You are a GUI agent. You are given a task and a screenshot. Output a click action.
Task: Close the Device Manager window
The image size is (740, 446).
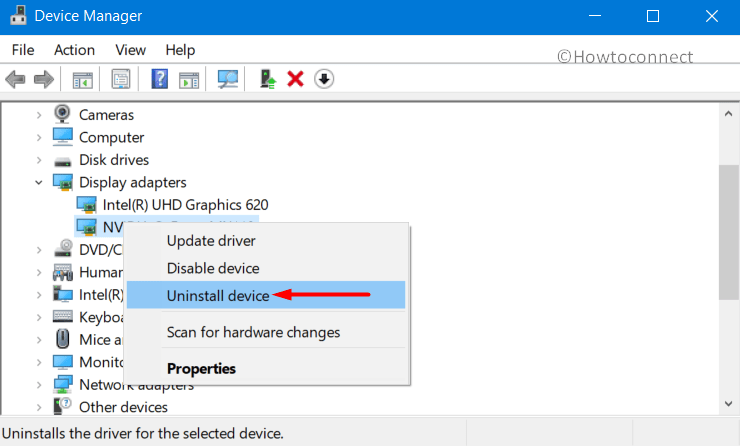712,16
